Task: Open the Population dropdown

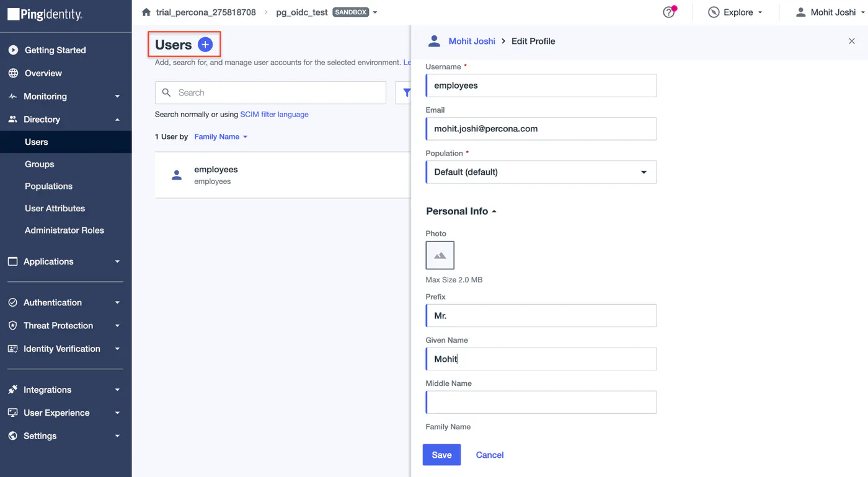Action: click(541, 172)
